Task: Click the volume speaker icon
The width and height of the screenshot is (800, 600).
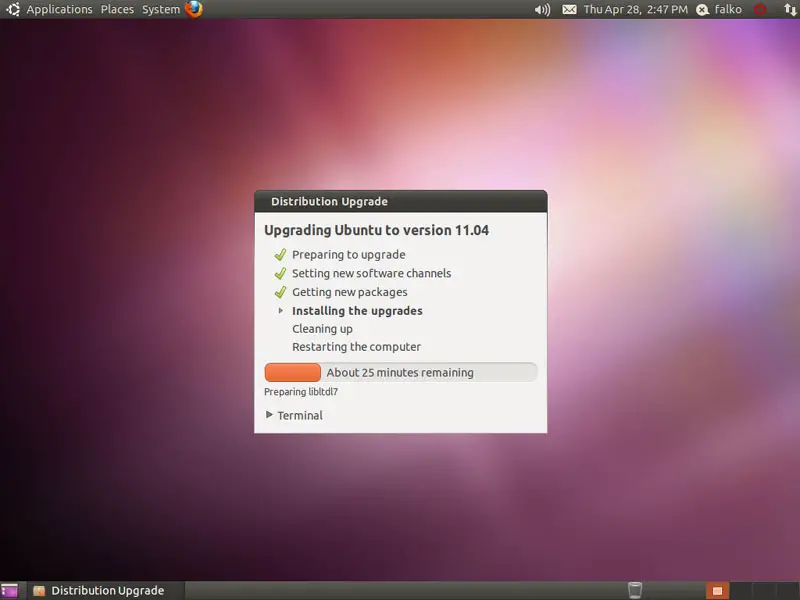Action: [x=542, y=10]
